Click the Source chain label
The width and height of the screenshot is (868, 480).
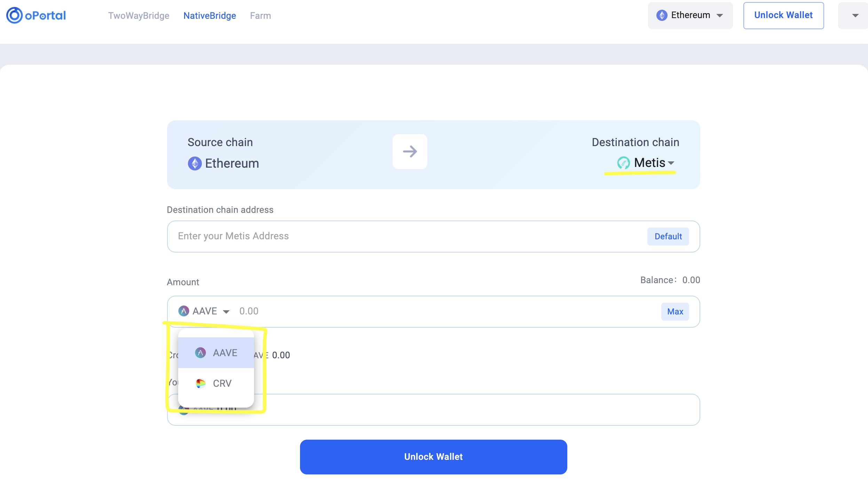220,142
